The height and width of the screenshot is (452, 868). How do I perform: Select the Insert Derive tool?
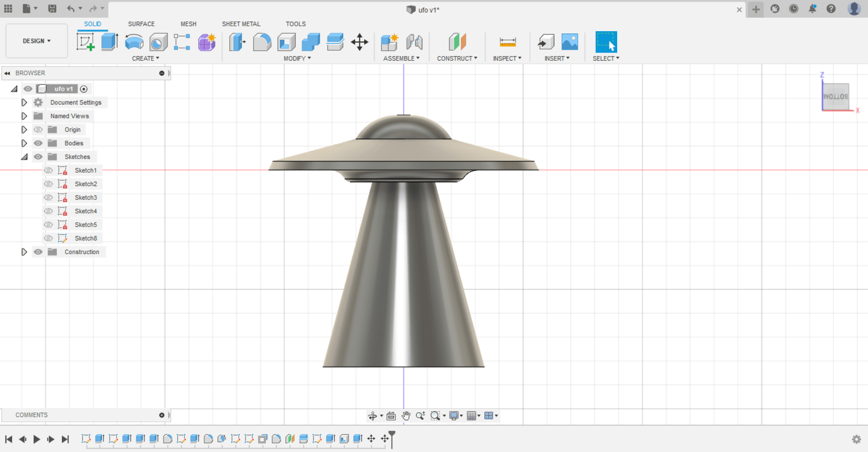point(546,42)
